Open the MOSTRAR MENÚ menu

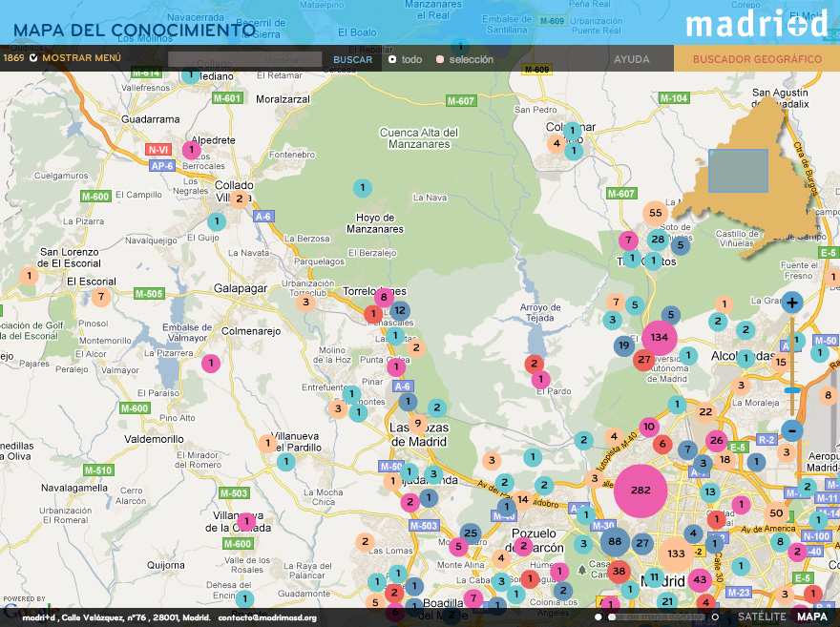point(81,58)
